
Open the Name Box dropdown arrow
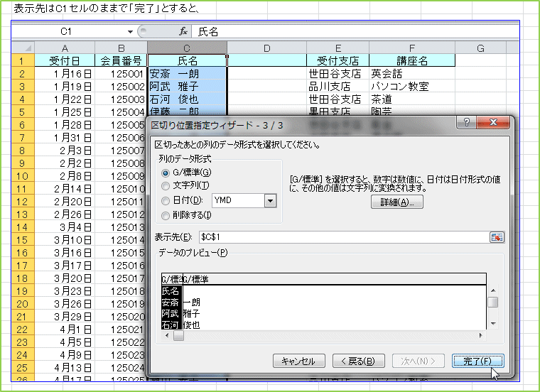[x=130, y=32]
